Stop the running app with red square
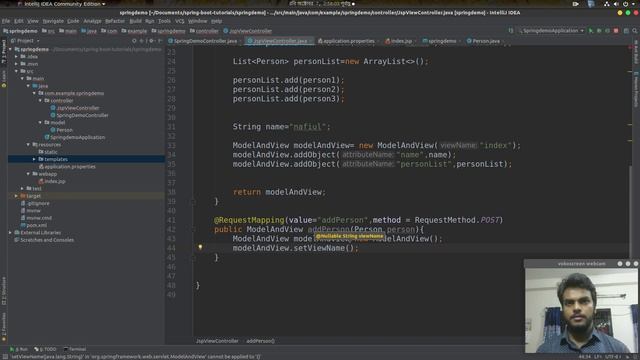Image resolution: width=640 pixels, height=360 pixels. [616, 31]
